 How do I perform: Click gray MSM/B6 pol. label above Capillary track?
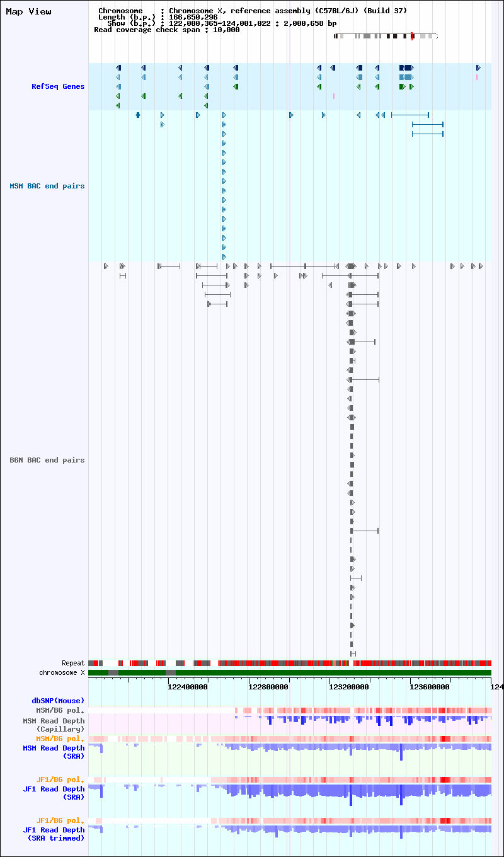60,710
